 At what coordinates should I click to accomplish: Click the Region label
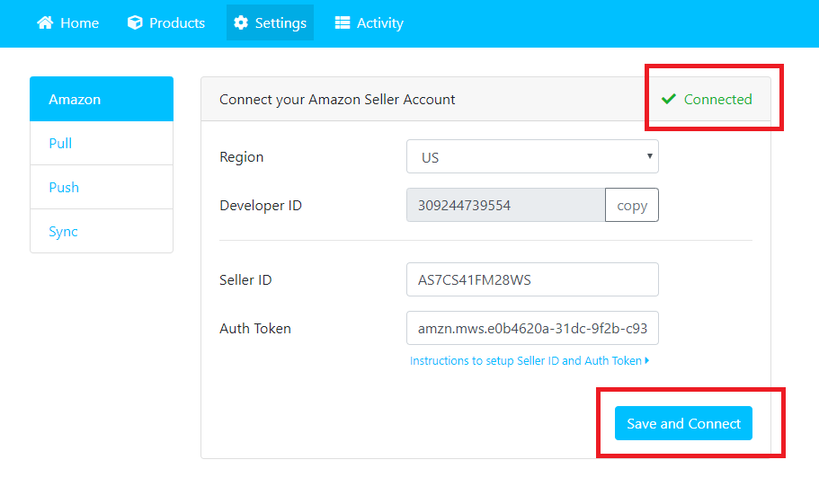click(241, 157)
